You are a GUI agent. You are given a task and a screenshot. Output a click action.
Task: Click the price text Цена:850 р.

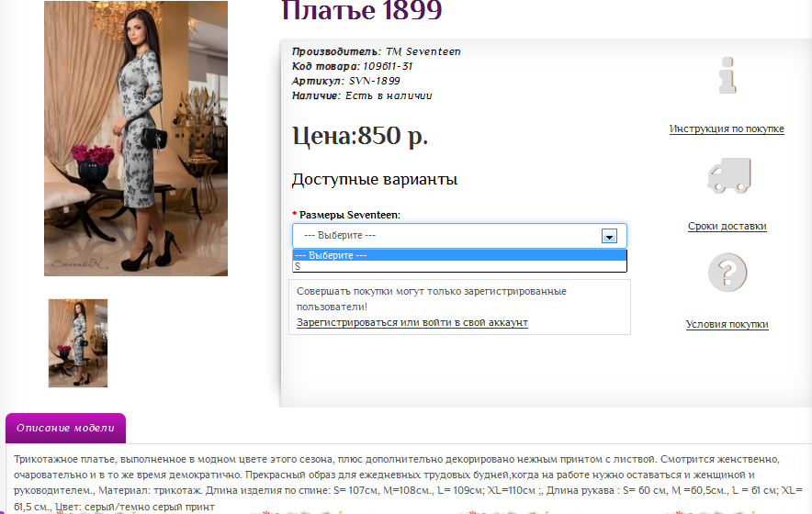pyautogui.click(x=360, y=136)
